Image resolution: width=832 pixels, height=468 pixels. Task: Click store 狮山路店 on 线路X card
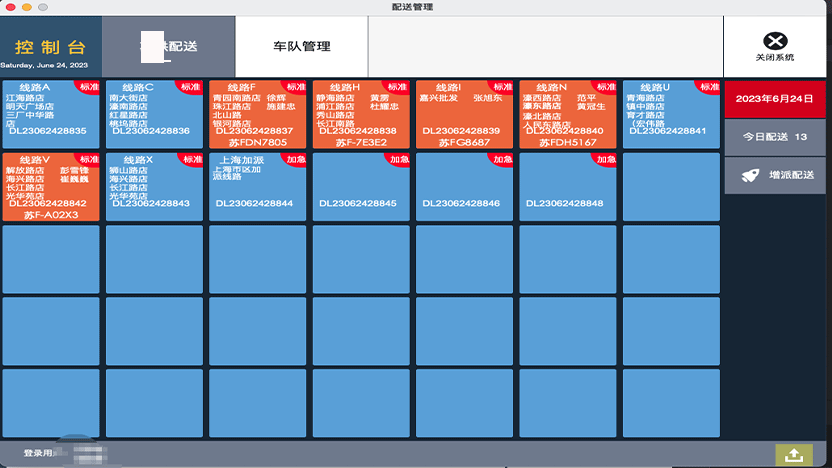128,171
